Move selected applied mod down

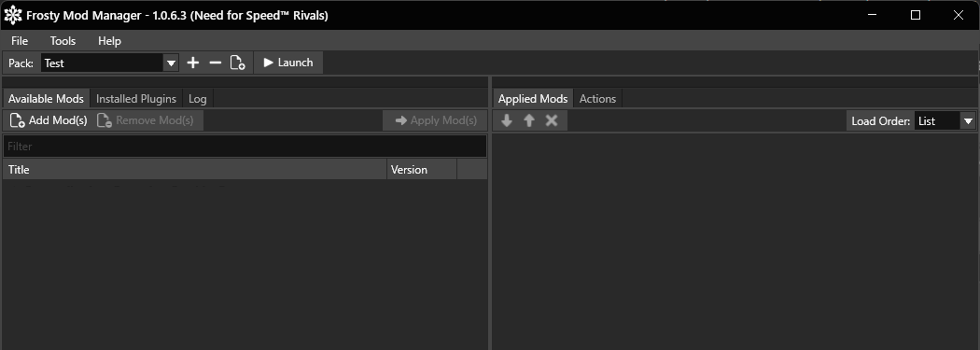click(506, 121)
